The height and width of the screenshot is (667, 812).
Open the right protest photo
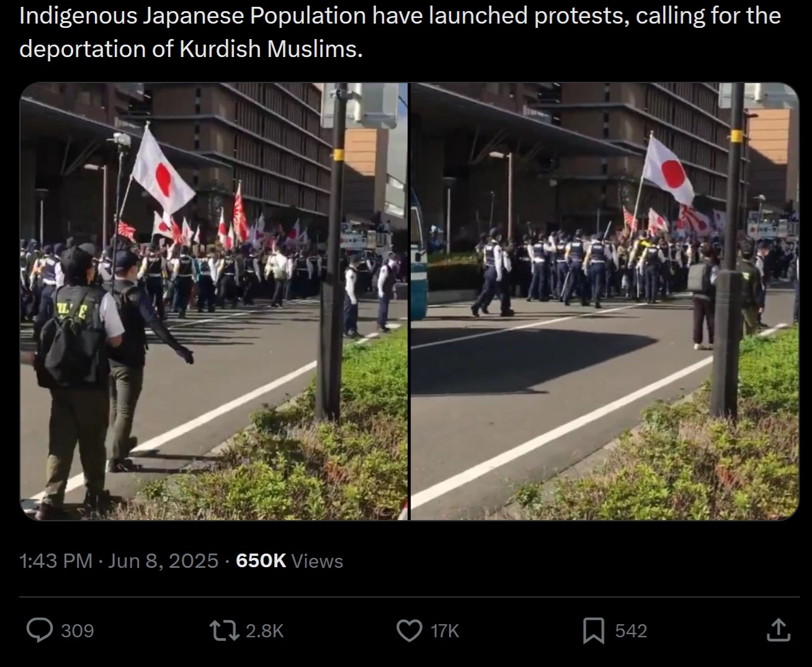click(x=605, y=301)
